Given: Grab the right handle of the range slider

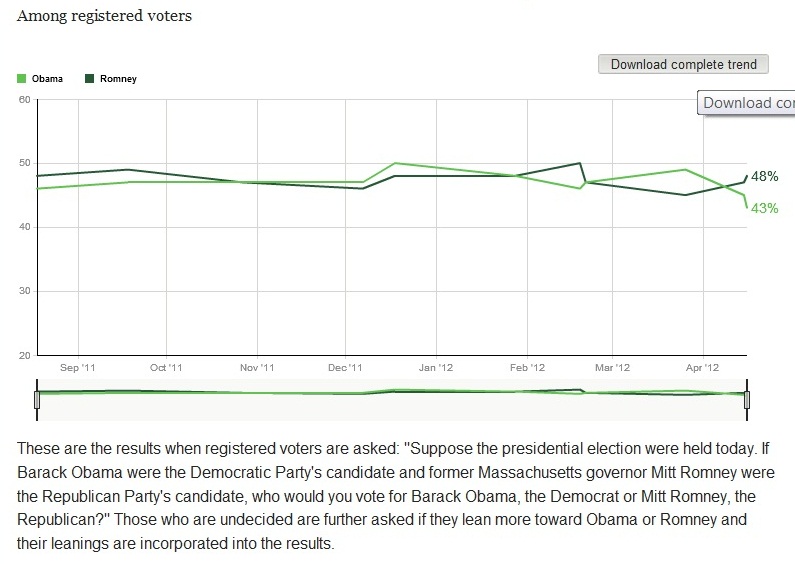Looking at the screenshot, I should tap(747, 399).
